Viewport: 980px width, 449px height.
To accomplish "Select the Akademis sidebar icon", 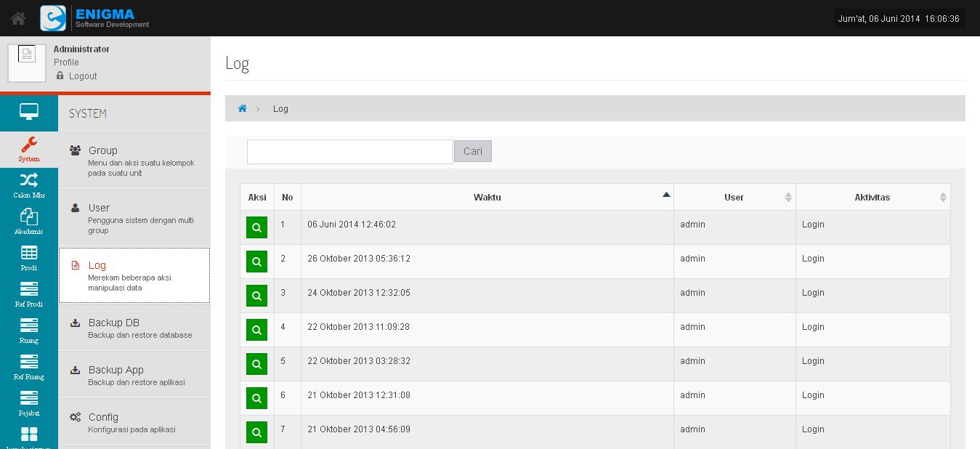I will pyautogui.click(x=29, y=222).
